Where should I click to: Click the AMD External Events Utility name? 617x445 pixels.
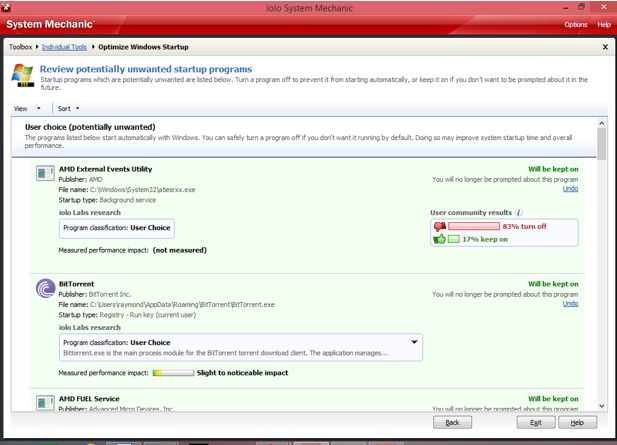click(x=105, y=169)
